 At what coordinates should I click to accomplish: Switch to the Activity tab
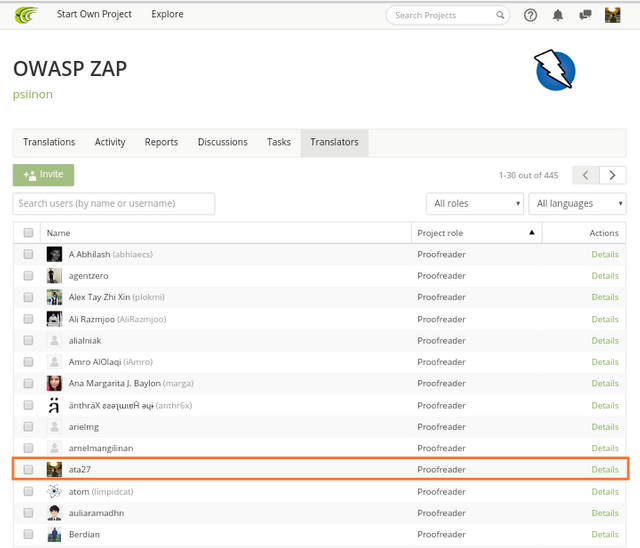[110, 142]
